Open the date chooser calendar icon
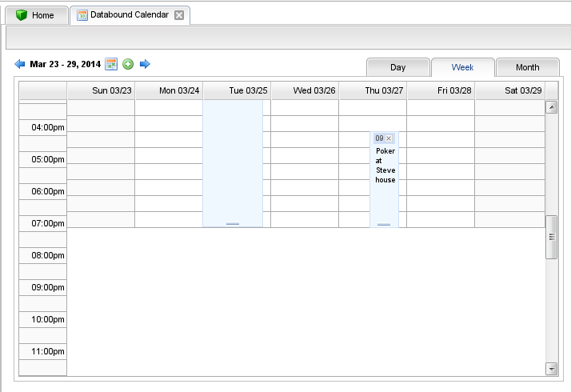This screenshot has width=571, height=392. coord(112,64)
